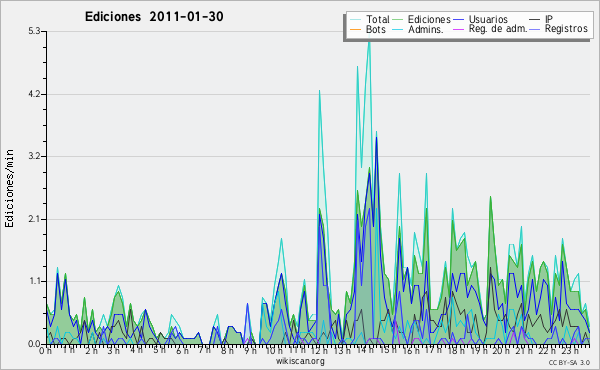Click the orange Bots legend line swatch
This screenshot has width=600, height=370.
(355, 29)
